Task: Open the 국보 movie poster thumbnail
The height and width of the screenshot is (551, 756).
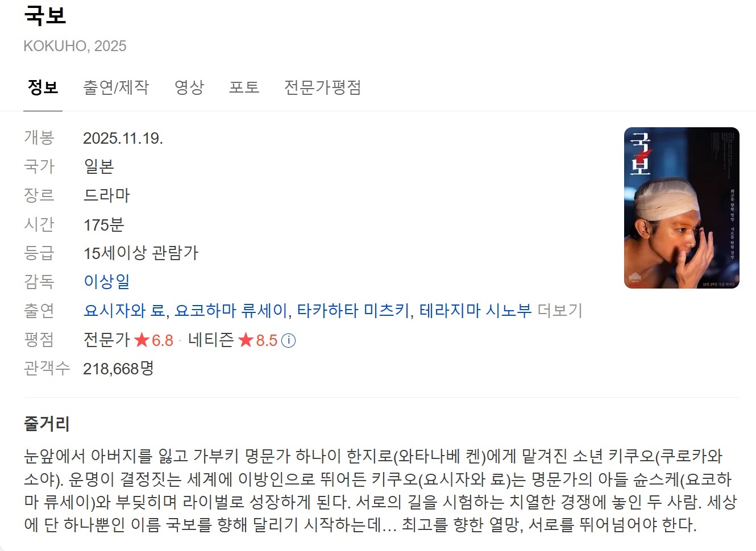Action: (x=682, y=208)
